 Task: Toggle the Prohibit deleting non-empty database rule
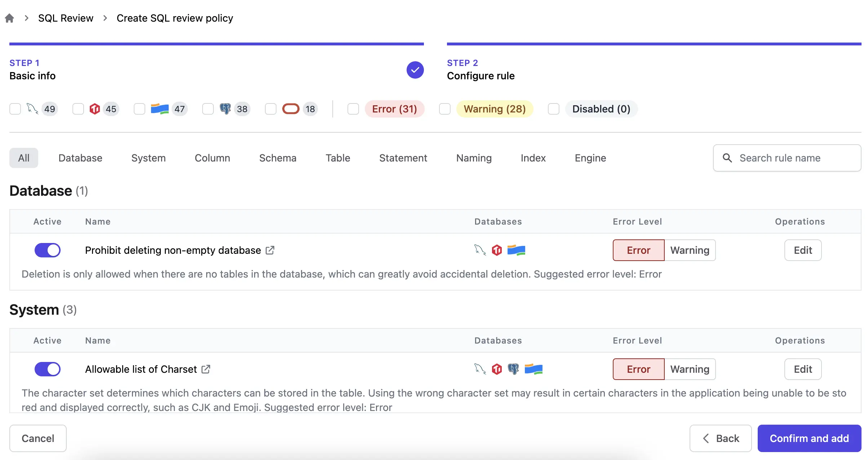47,250
